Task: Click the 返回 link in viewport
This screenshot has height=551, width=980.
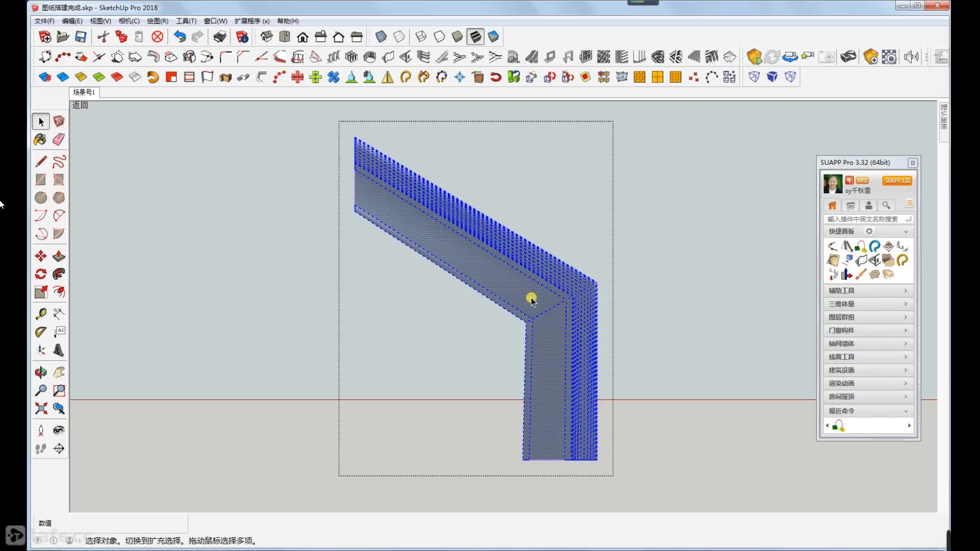Action: [x=80, y=105]
